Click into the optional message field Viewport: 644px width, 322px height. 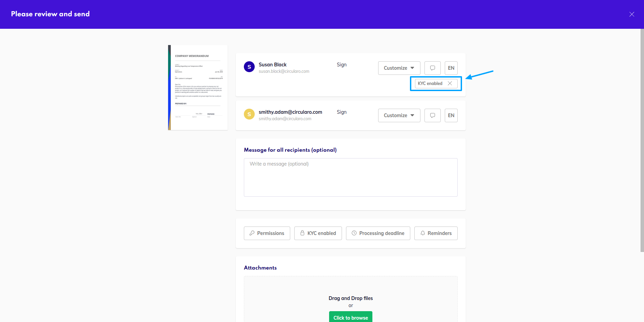350,177
